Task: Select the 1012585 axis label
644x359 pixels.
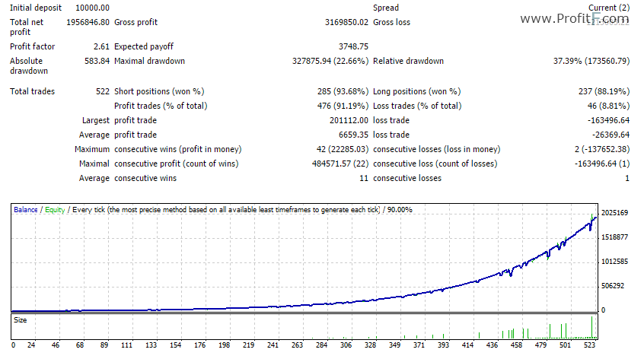Action: (x=614, y=262)
